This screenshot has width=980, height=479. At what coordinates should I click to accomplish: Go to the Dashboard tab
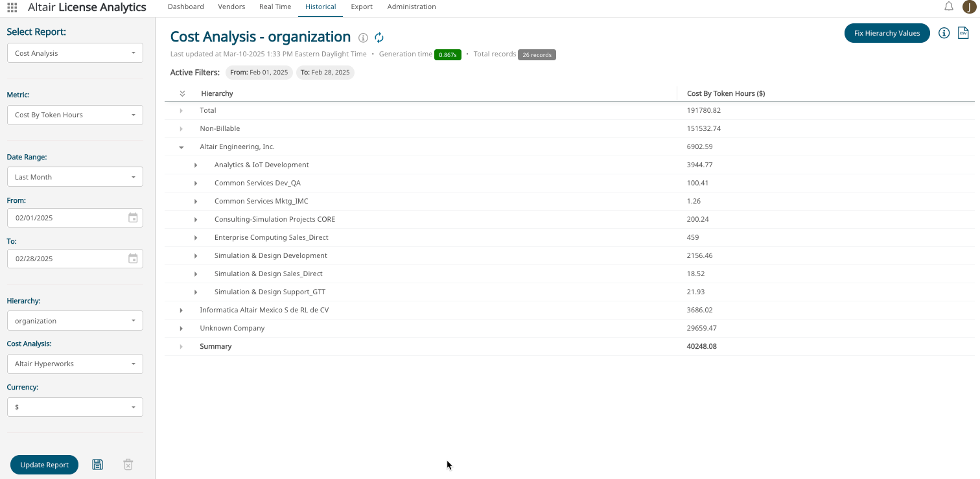tap(186, 7)
